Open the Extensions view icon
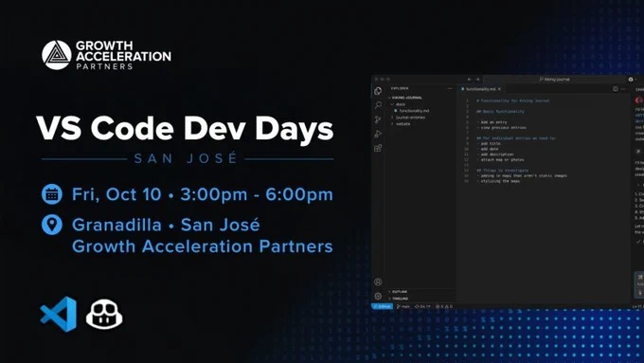The width and height of the screenshot is (644, 363). point(378,148)
